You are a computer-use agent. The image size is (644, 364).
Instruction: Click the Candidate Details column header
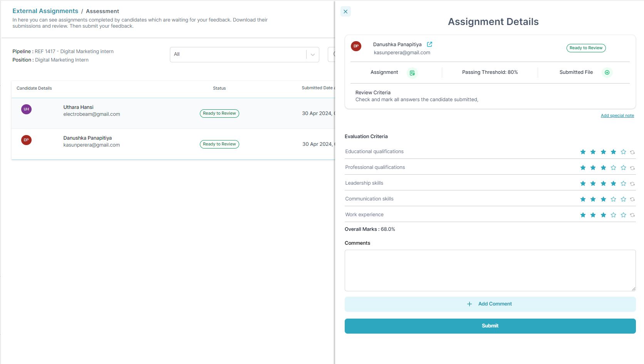[x=34, y=88]
